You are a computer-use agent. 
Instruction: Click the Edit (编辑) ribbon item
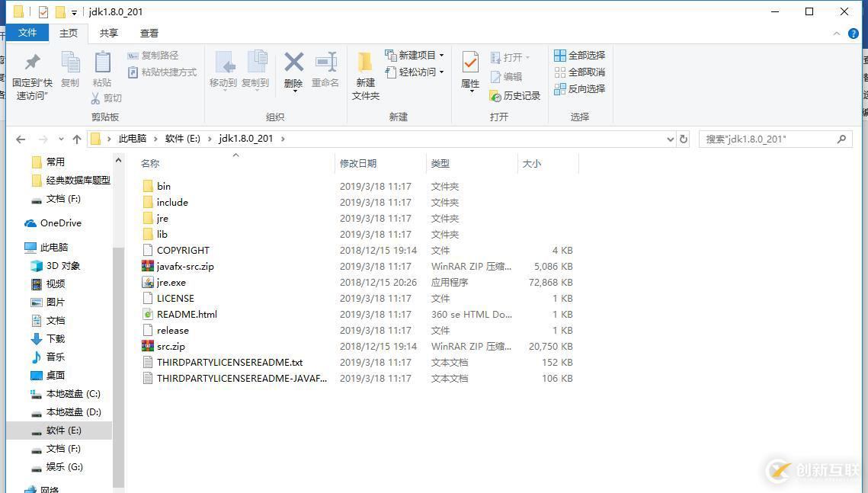tap(507, 77)
